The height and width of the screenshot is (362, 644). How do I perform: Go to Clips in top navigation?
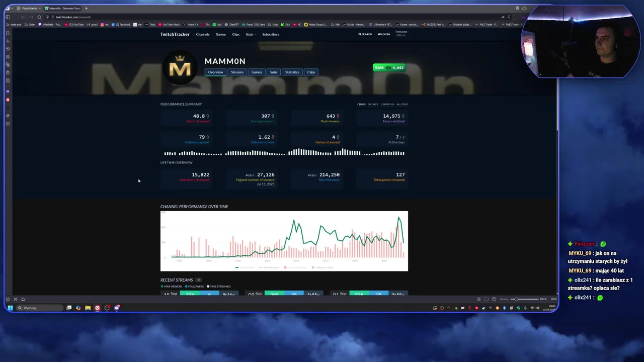pyautogui.click(x=236, y=34)
